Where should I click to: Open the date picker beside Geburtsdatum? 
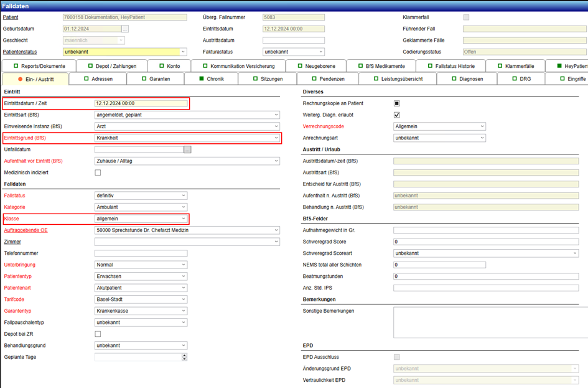pos(125,29)
